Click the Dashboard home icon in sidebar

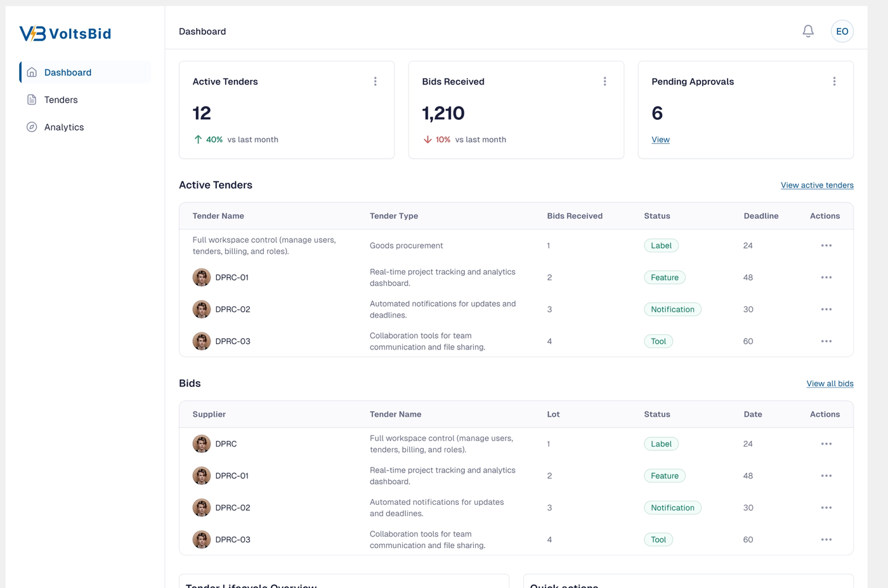pos(32,72)
